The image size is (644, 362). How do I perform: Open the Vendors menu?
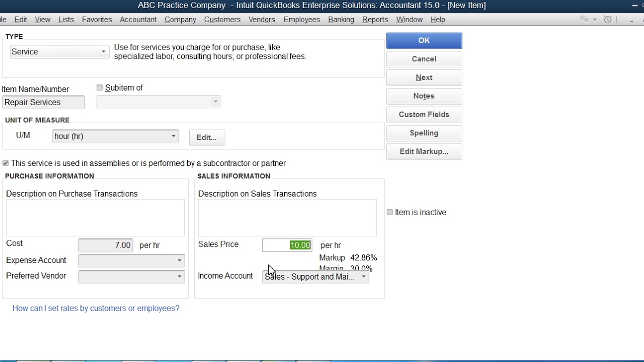click(x=262, y=20)
